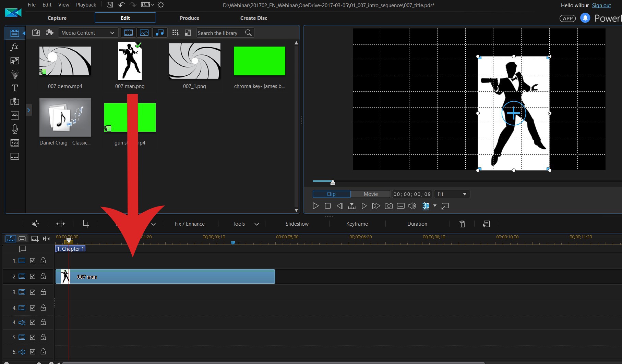This screenshot has width=622, height=364.
Task: Toggle the video files filter
Action: coord(128,33)
